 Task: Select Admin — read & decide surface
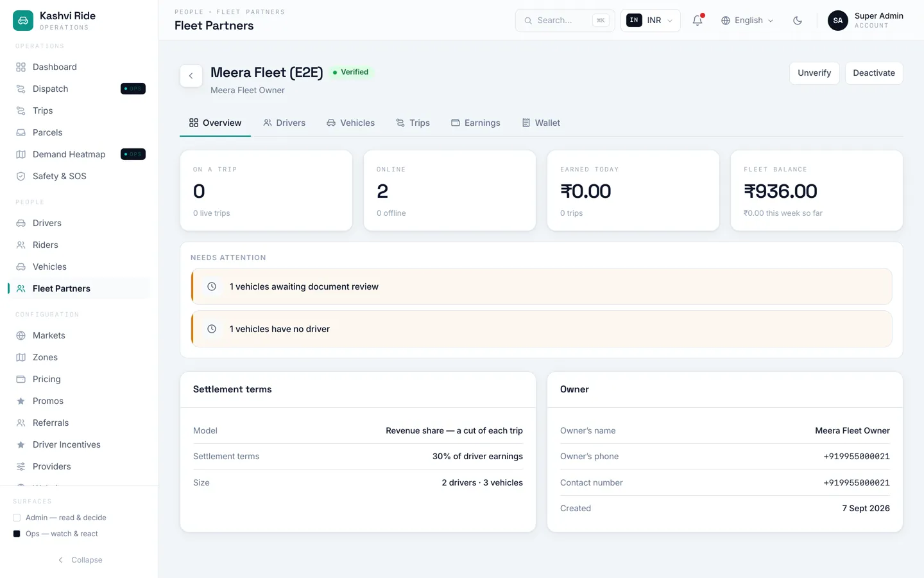pos(60,518)
